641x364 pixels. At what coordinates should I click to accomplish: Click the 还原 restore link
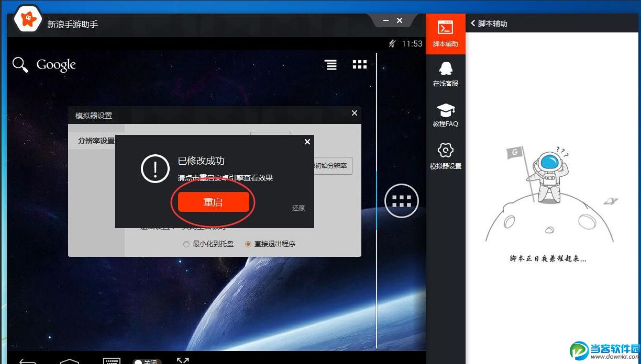coord(299,208)
